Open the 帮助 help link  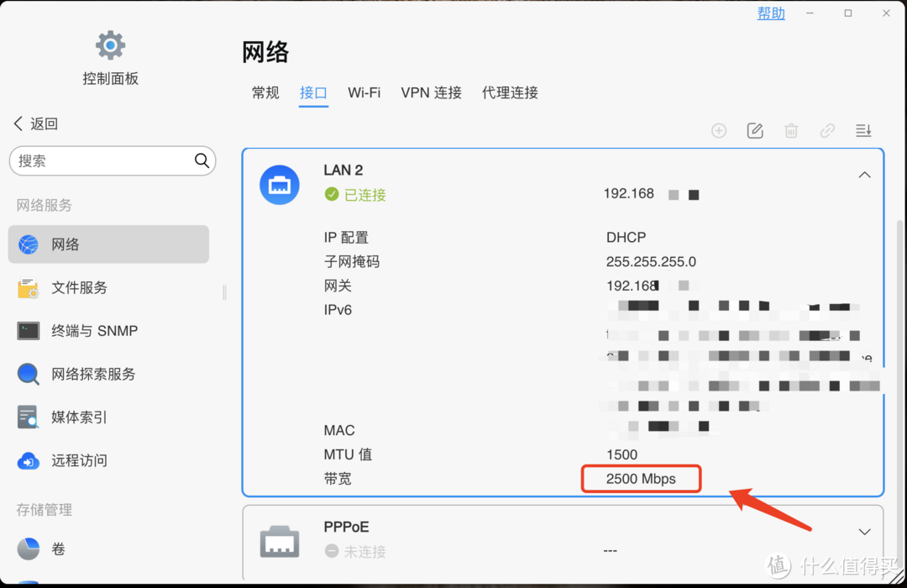pos(770,13)
